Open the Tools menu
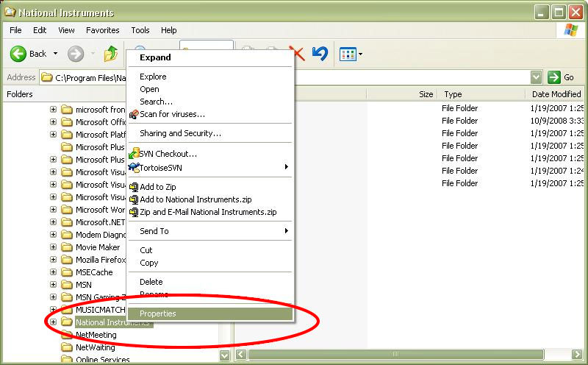 (140, 30)
